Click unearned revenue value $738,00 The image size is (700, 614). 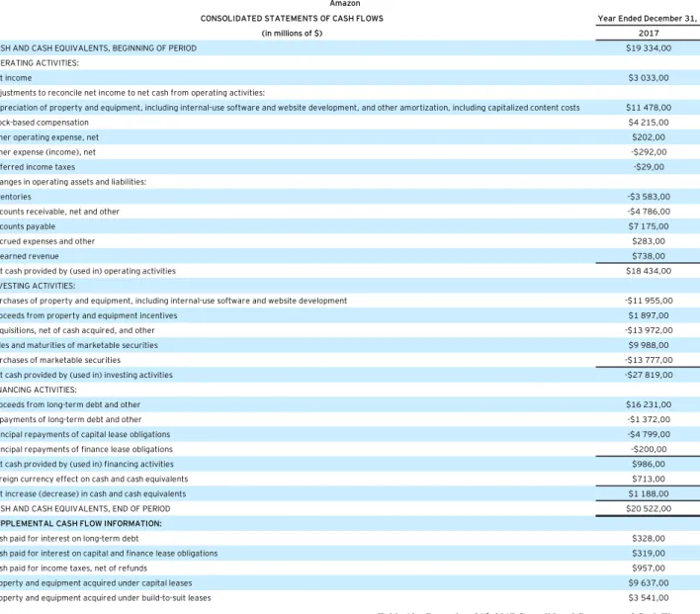pos(649,256)
